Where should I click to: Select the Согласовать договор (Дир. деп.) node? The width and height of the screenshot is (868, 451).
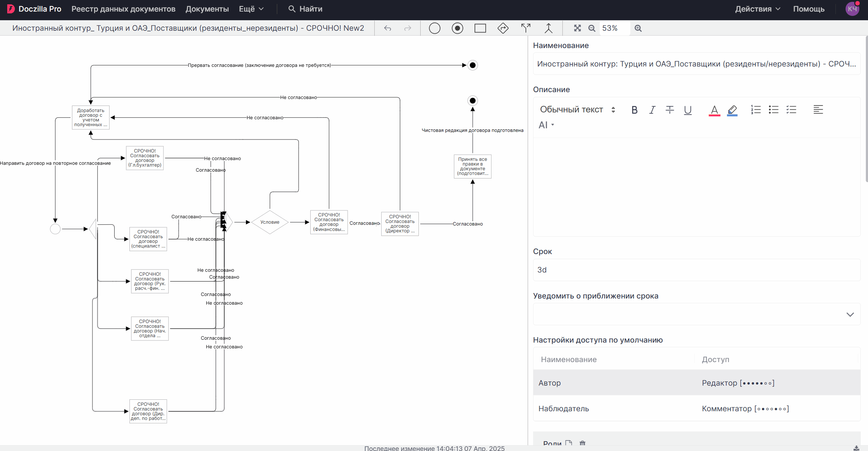pyautogui.click(x=148, y=411)
